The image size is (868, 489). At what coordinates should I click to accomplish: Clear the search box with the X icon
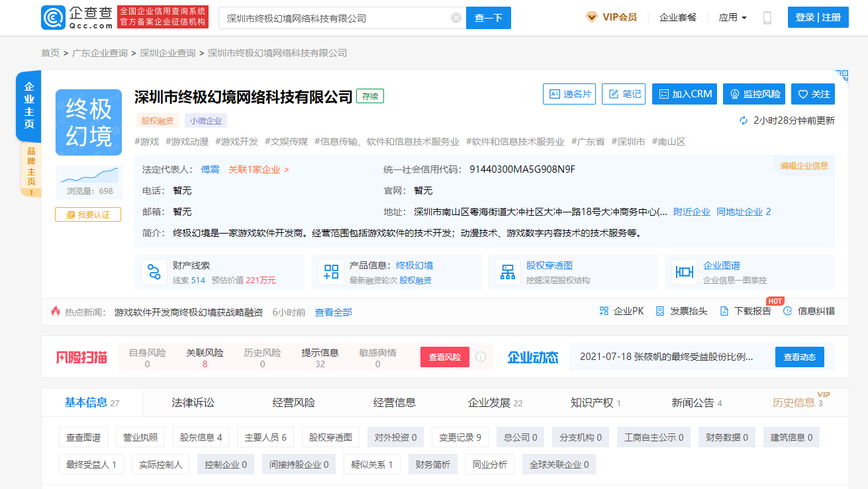tap(456, 18)
